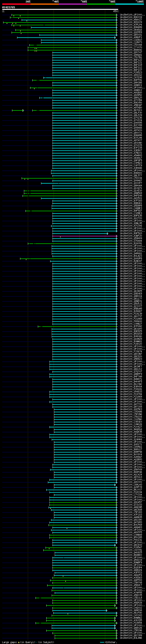This screenshot has width=146, height=644.
Task: Click the UniRef100_B8AK92 label
Action: 131,50
